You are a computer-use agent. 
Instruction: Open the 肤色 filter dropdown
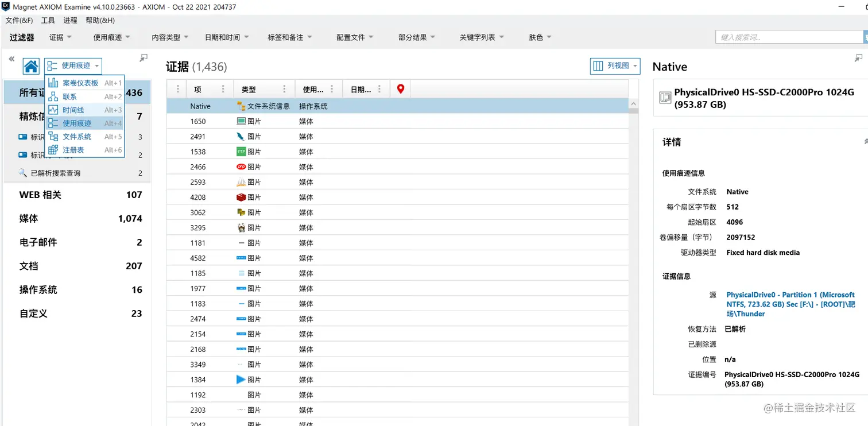(x=540, y=37)
